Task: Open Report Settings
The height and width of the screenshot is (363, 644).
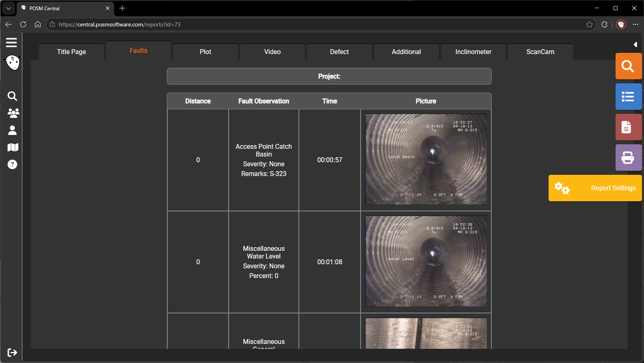Action: [x=595, y=188]
